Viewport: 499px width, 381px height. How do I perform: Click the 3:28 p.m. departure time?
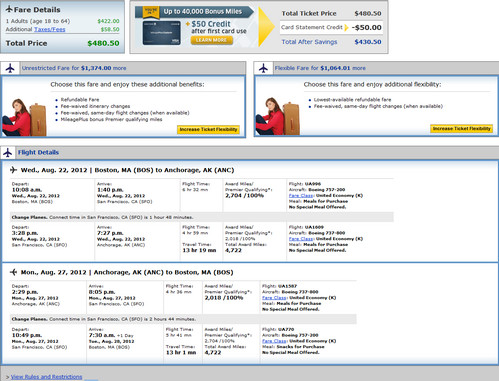25,233
